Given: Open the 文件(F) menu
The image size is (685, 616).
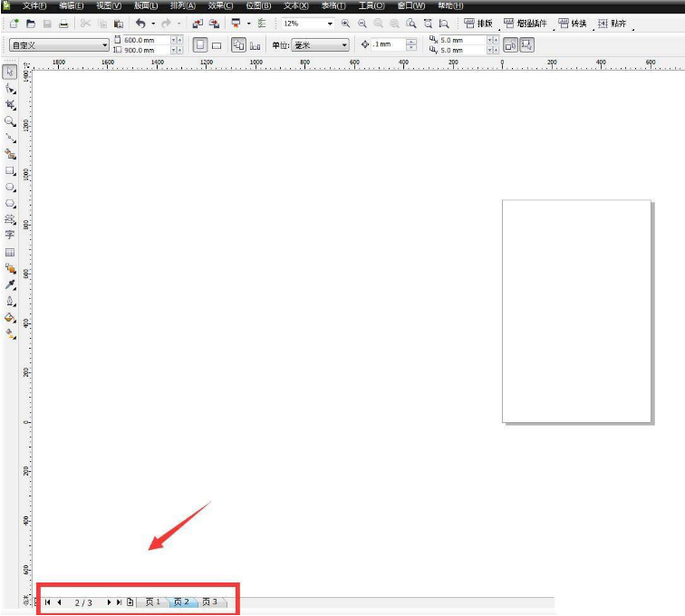Looking at the screenshot, I should (x=34, y=5).
